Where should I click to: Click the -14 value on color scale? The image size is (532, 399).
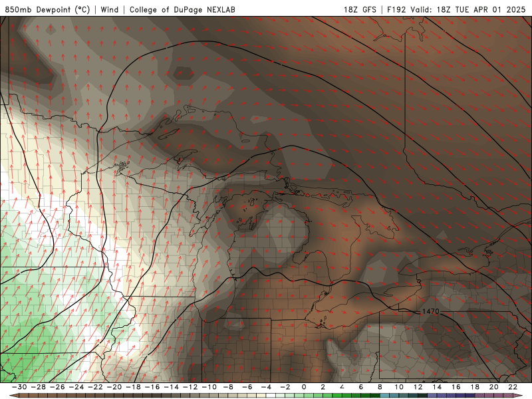point(172,387)
